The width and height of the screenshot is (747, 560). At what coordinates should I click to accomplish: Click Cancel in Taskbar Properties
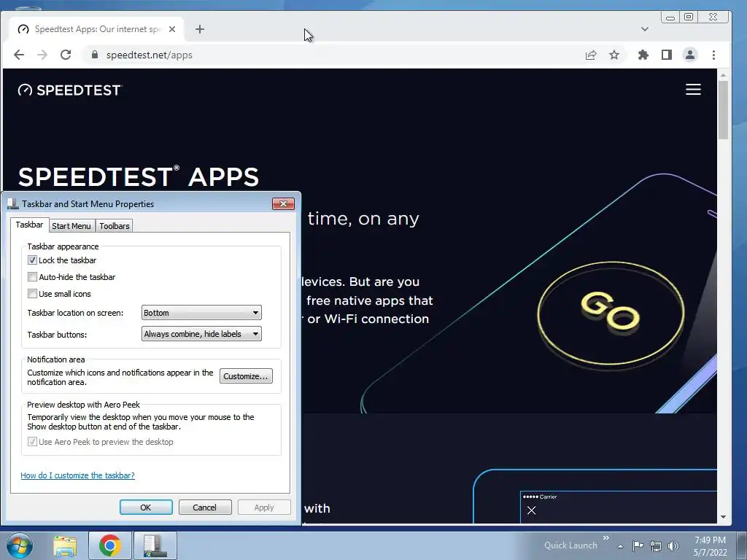click(205, 507)
